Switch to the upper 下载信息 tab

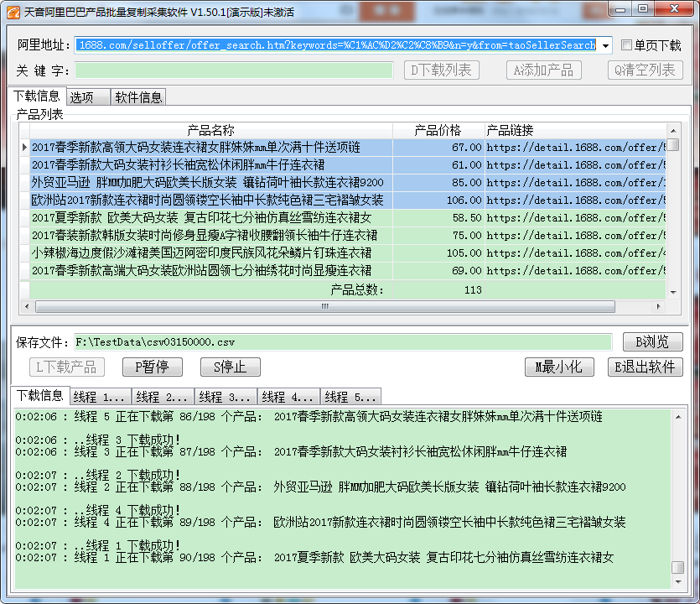tap(37, 96)
